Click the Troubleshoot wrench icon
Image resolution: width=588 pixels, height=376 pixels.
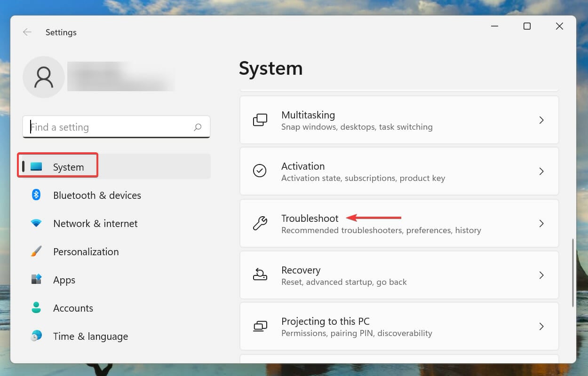(260, 223)
